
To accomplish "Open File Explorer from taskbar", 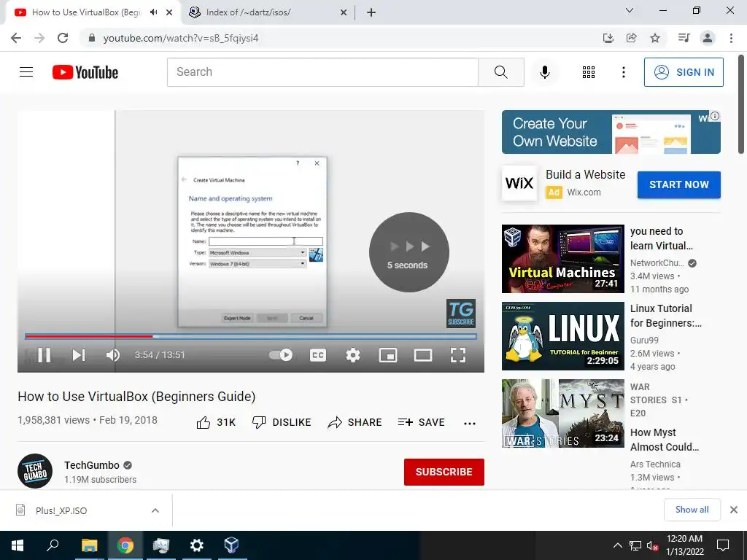I will click(x=89, y=545).
